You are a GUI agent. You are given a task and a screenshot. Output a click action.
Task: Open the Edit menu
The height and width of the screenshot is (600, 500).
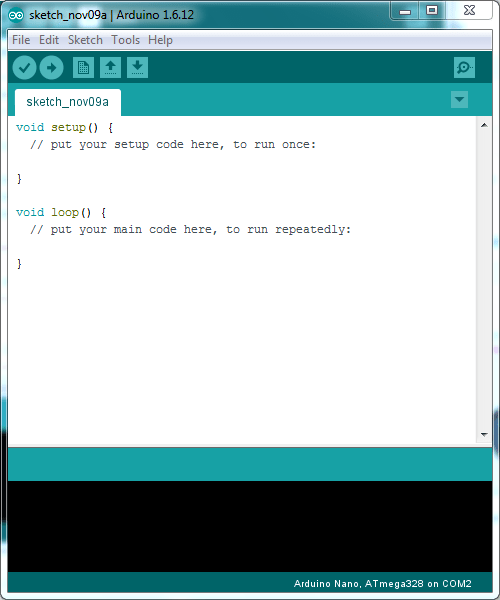(x=49, y=40)
